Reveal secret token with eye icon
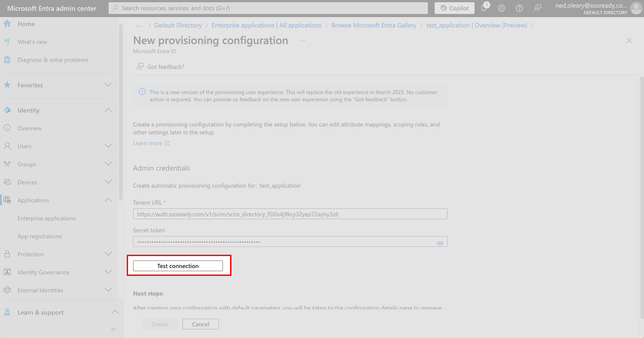 click(x=440, y=243)
